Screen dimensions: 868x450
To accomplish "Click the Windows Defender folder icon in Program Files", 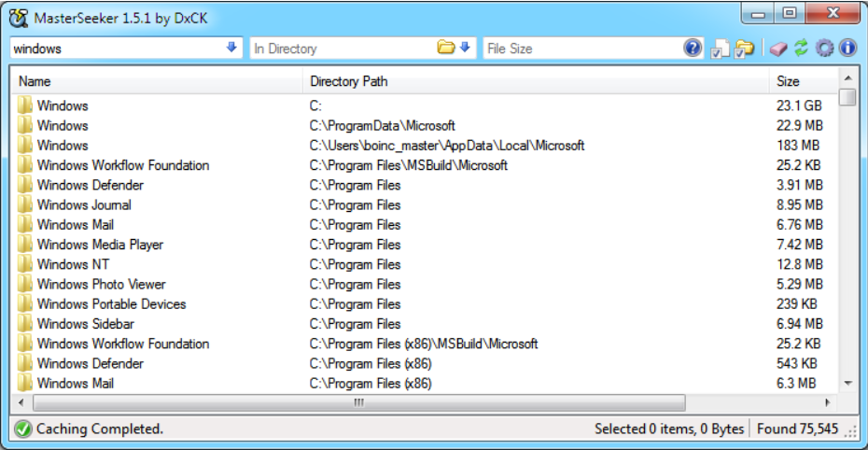I will pyautogui.click(x=25, y=185).
